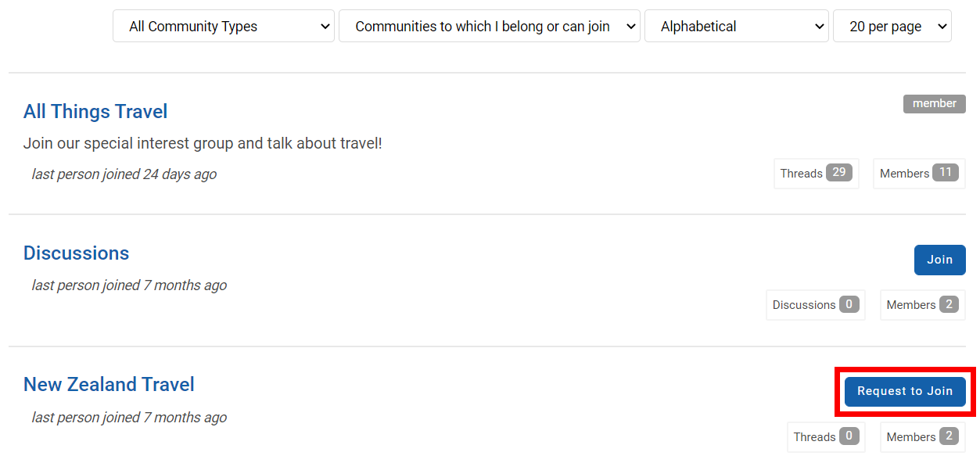Go to the New Zealand Travel community
The width and height of the screenshot is (980, 463).
coord(109,385)
